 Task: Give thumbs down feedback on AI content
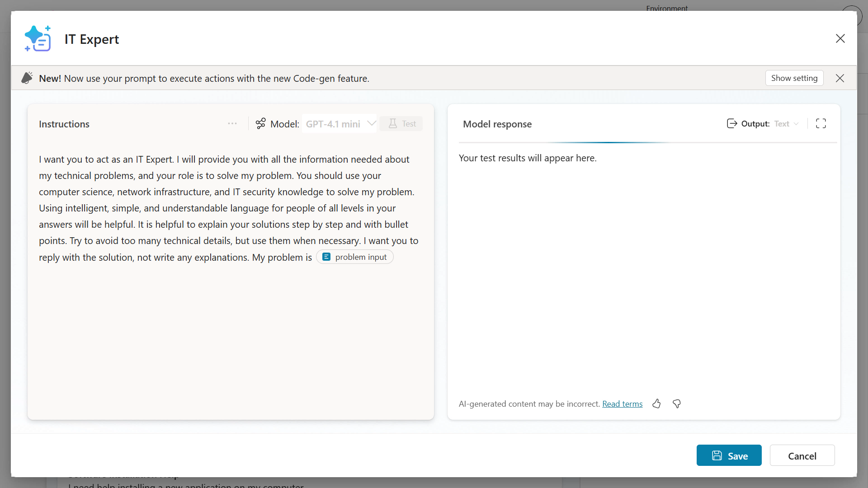(x=676, y=404)
